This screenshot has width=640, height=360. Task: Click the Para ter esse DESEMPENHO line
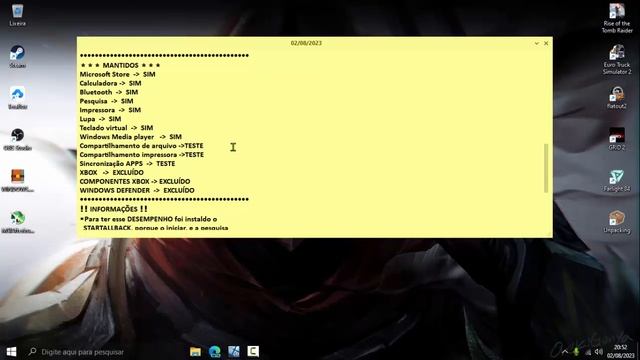pos(149,219)
